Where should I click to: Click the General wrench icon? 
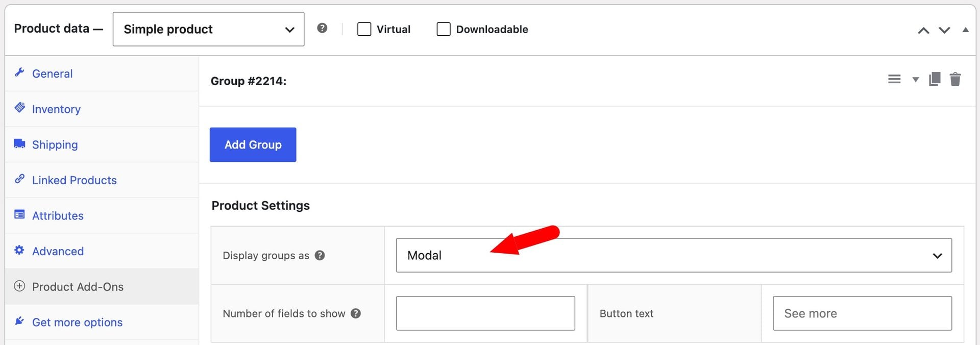(x=19, y=72)
